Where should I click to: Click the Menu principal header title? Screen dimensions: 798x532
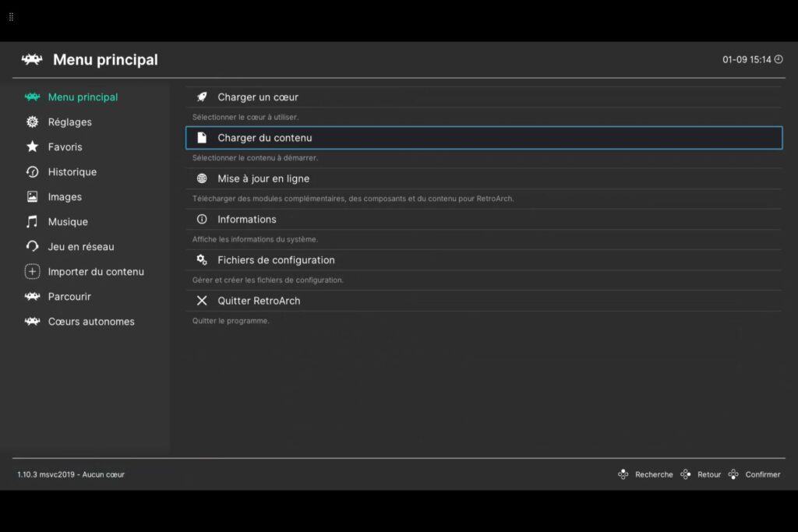[x=105, y=59]
